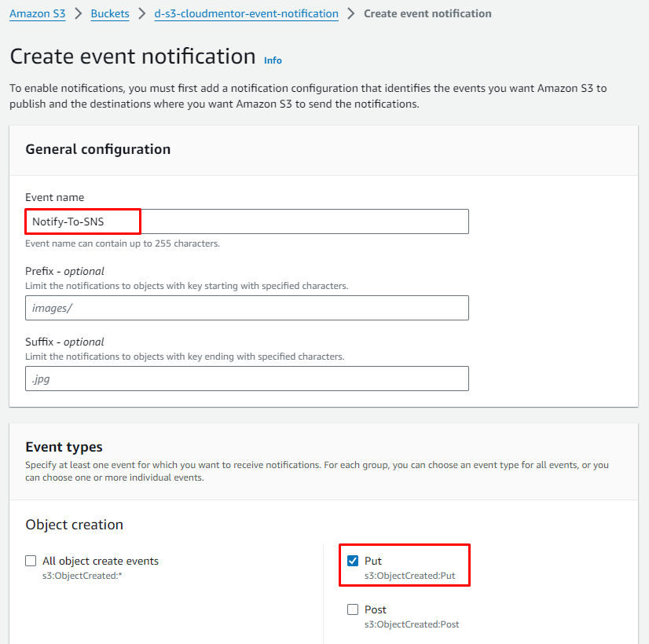
Task: Go to the Buckets breadcrumb link
Action: pos(110,14)
